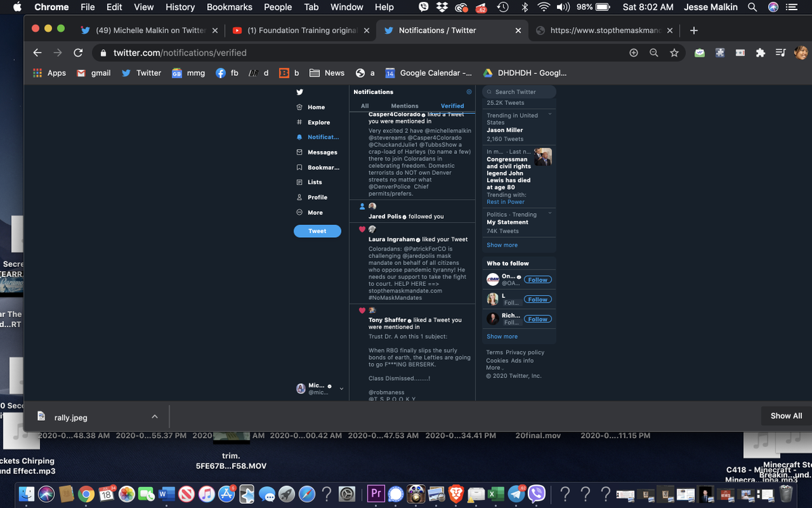The width and height of the screenshot is (812, 508).
Task: Open the Chrome profile avatar
Action: coord(801,53)
